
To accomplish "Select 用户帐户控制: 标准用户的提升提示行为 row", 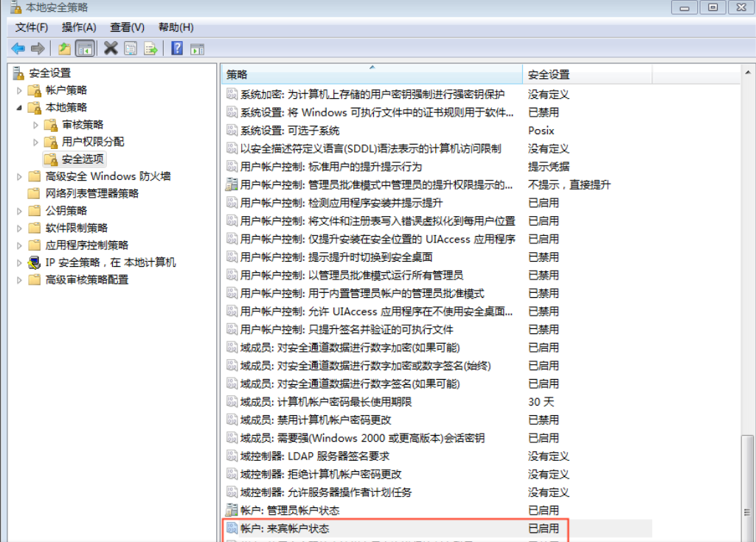I will [437, 167].
